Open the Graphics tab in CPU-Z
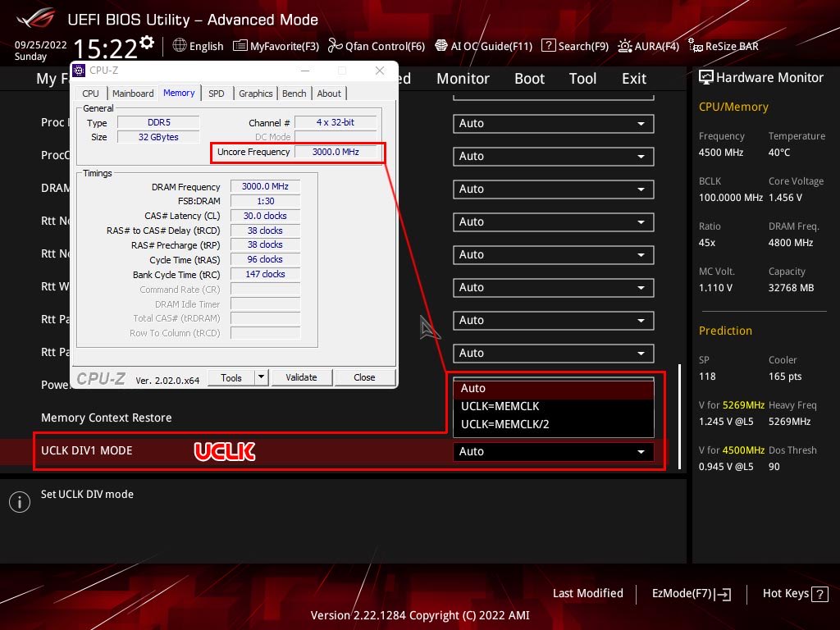Viewport: 840px width, 630px height. (256, 94)
